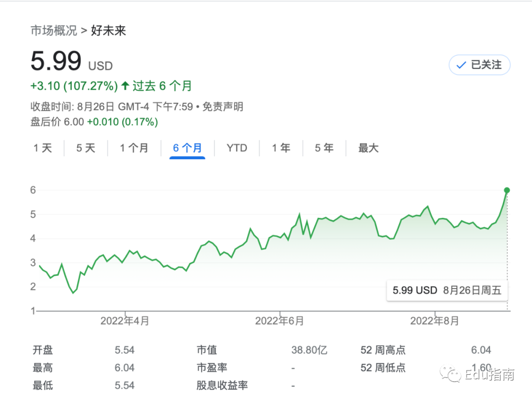Click the 收盘时间 8月26日 timestamp text
The height and width of the screenshot is (398, 532).
click(x=112, y=107)
